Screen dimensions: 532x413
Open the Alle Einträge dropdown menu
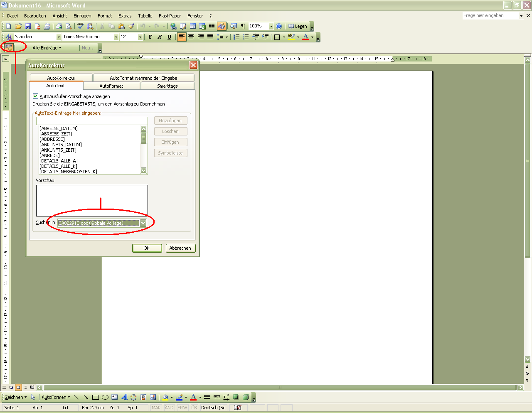(47, 48)
